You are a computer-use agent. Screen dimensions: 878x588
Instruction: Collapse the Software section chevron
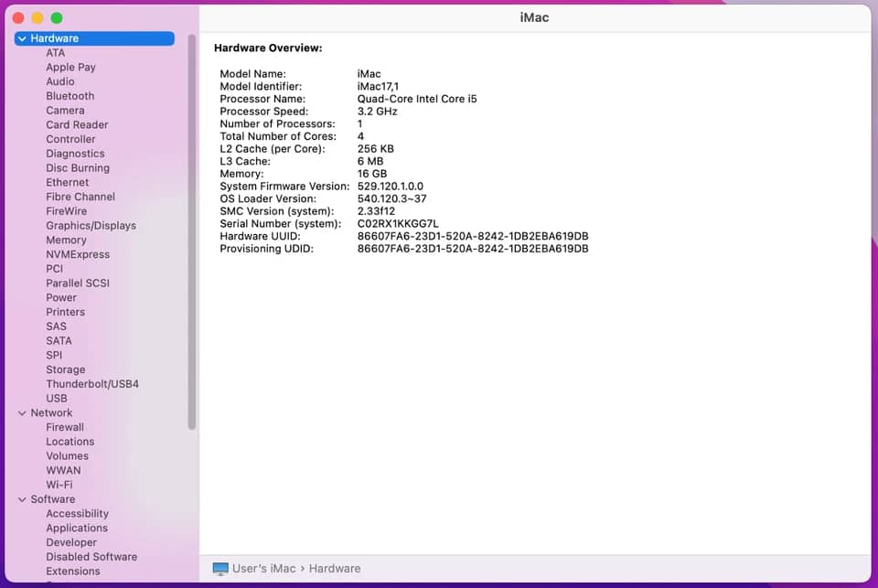[x=22, y=499]
